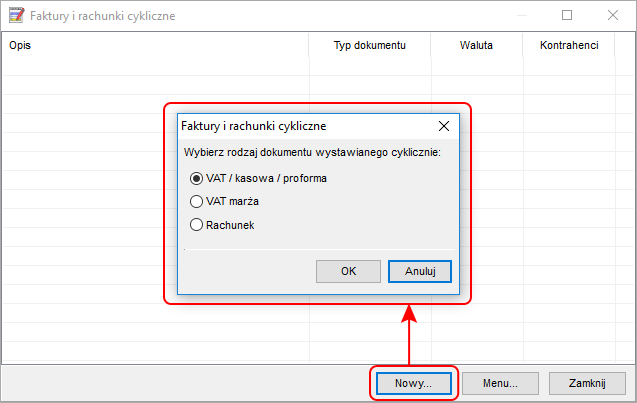Click the notepad app icon in title bar
Screen dimensions: 637x403
click(16, 15)
